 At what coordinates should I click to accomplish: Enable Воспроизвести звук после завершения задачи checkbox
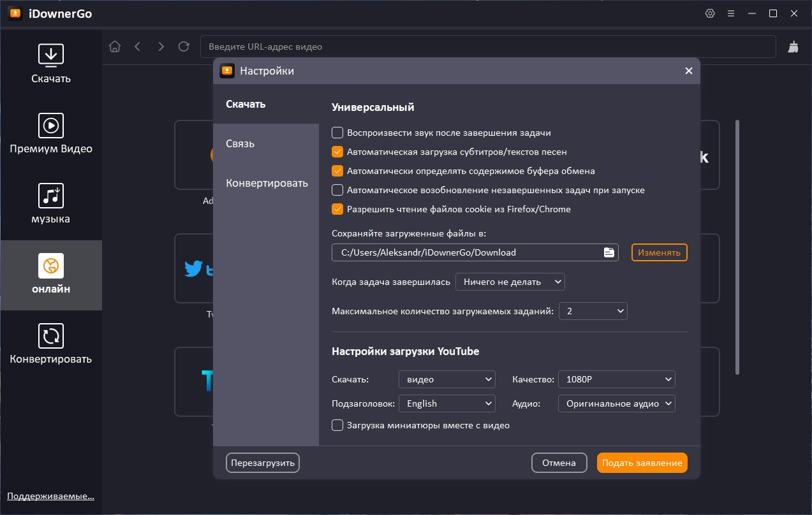coord(337,133)
